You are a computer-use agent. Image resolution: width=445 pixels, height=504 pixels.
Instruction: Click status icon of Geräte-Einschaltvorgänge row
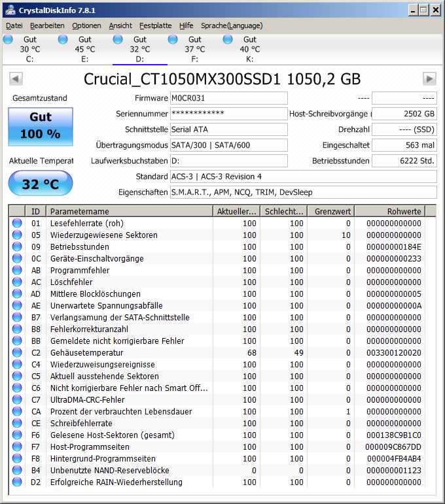pyautogui.click(x=17, y=258)
